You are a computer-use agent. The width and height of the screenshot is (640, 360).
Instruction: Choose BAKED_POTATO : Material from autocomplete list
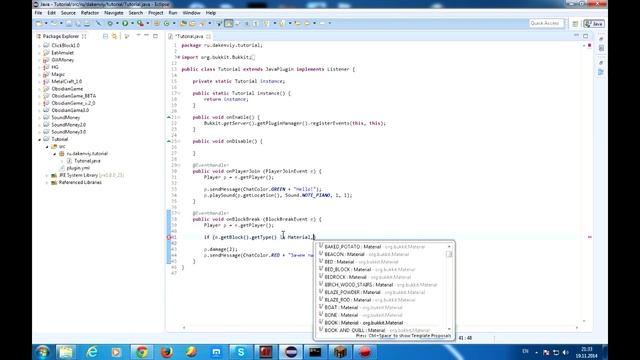point(383,247)
